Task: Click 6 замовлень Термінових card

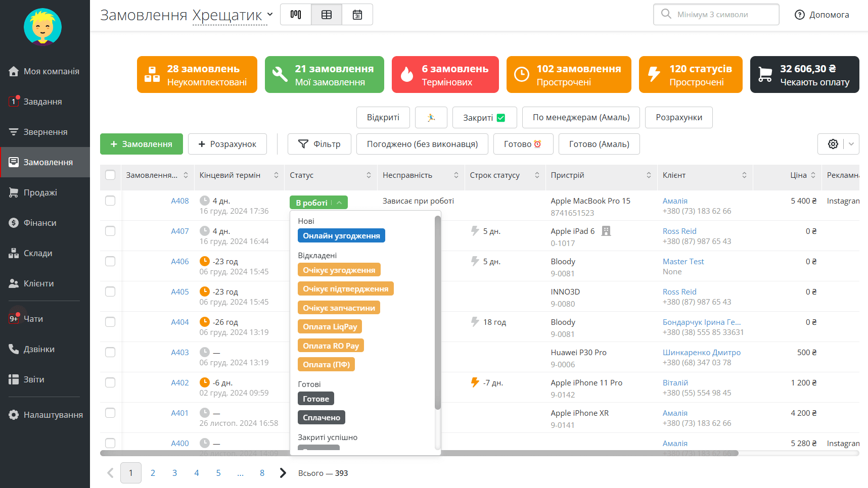Action: [445, 75]
